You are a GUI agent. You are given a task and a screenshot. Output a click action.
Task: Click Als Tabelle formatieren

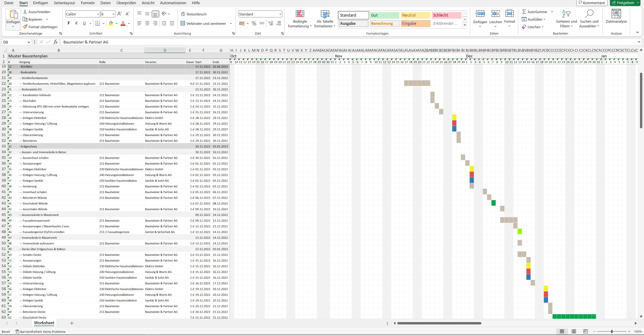(x=325, y=19)
